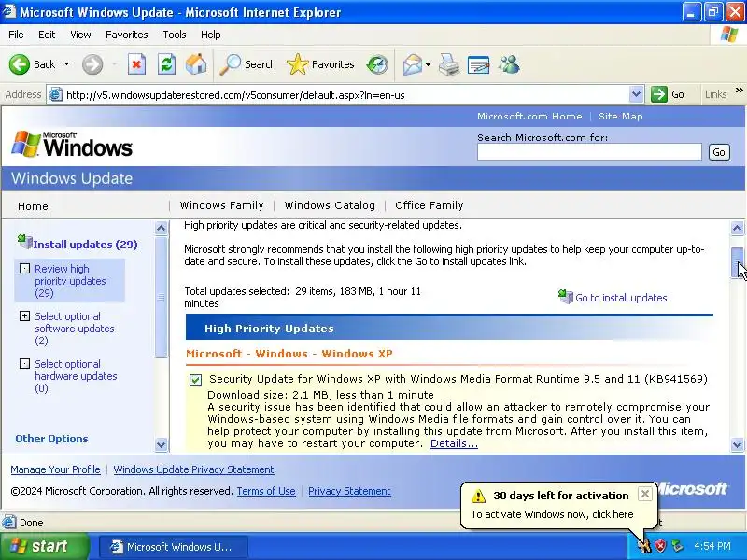
Task: Open the Search magnifier toolbar button
Action: [x=247, y=64]
